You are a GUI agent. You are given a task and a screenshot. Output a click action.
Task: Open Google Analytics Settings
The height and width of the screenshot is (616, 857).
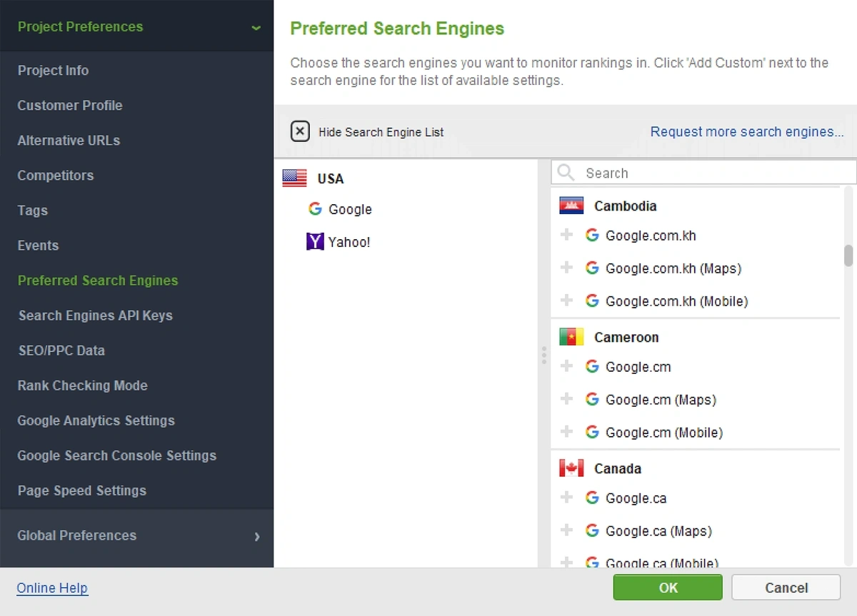96,420
